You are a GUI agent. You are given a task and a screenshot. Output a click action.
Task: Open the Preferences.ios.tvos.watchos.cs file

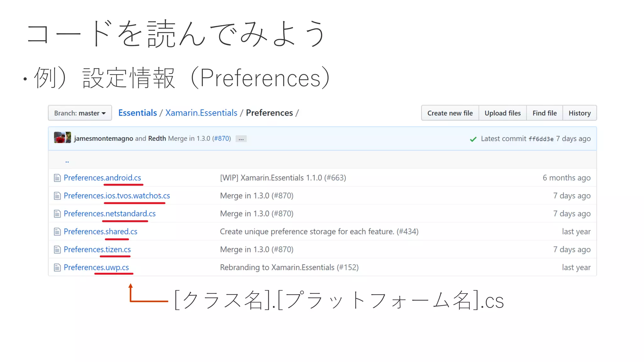[x=117, y=196]
